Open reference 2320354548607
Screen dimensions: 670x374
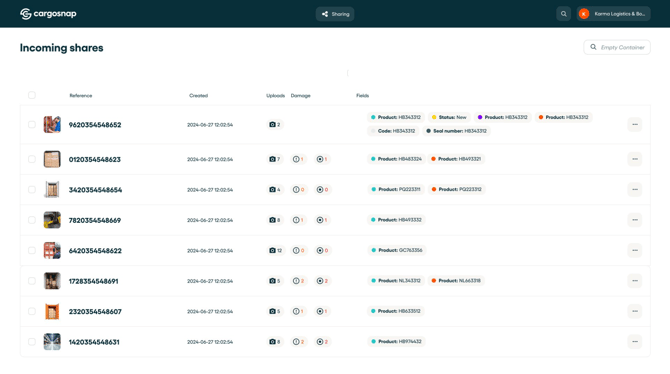(x=95, y=312)
